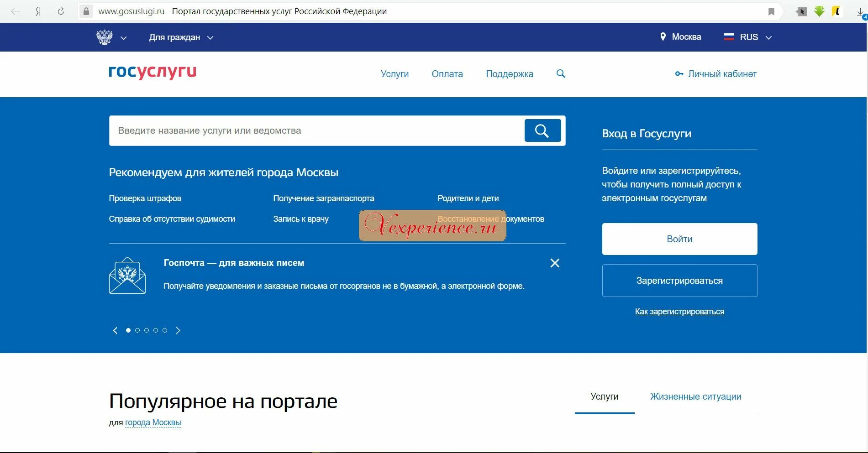Click the Войти button
This screenshot has height=453, width=868.
(679, 239)
